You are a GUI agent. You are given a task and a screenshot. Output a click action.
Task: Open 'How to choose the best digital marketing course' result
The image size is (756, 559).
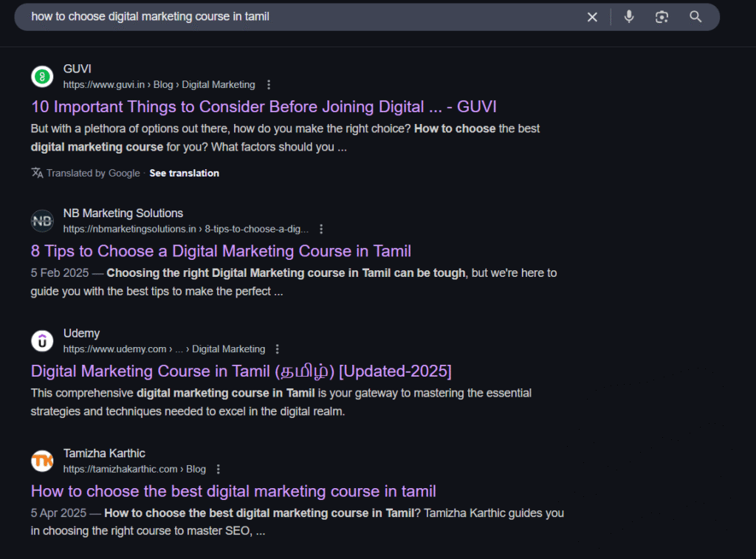[233, 491]
